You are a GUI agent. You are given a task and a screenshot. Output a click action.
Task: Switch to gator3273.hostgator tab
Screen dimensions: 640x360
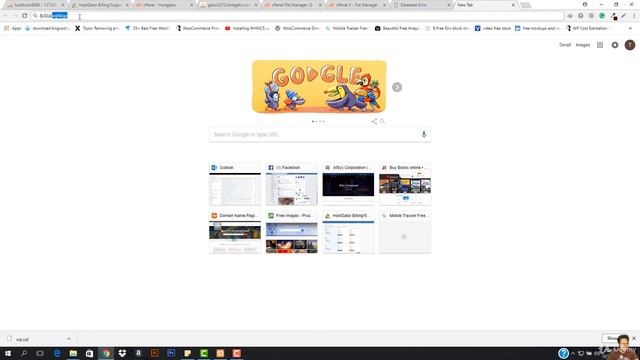(x=228, y=5)
